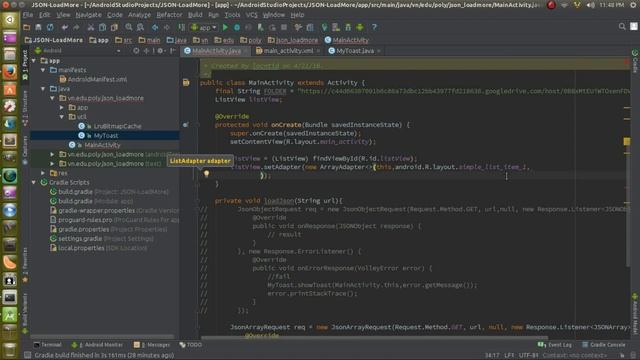Click the editor horizontal scrollbar
640x360 pixels.
374,338
